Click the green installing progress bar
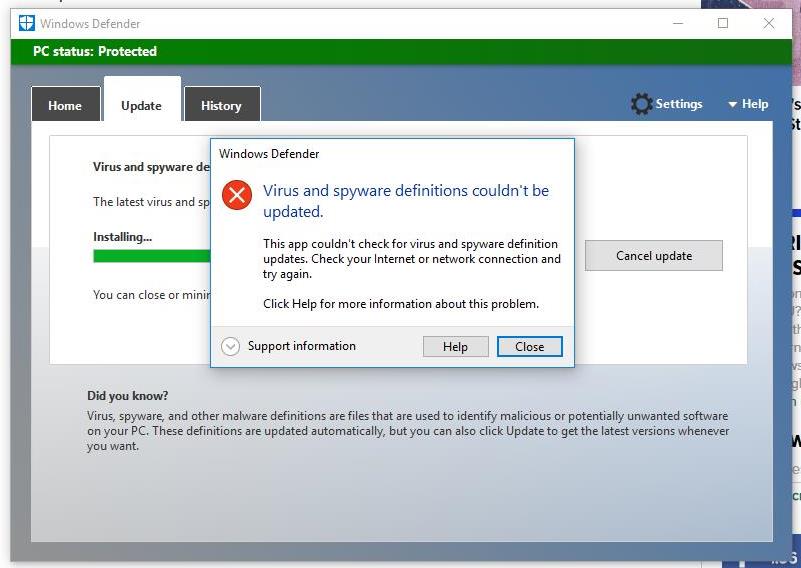This screenshot has height=568, width=801. click(x=152, y=256)
